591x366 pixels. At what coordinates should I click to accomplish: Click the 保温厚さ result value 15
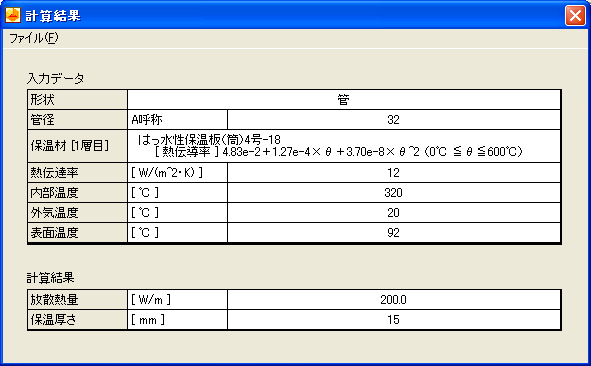(394, 320)
